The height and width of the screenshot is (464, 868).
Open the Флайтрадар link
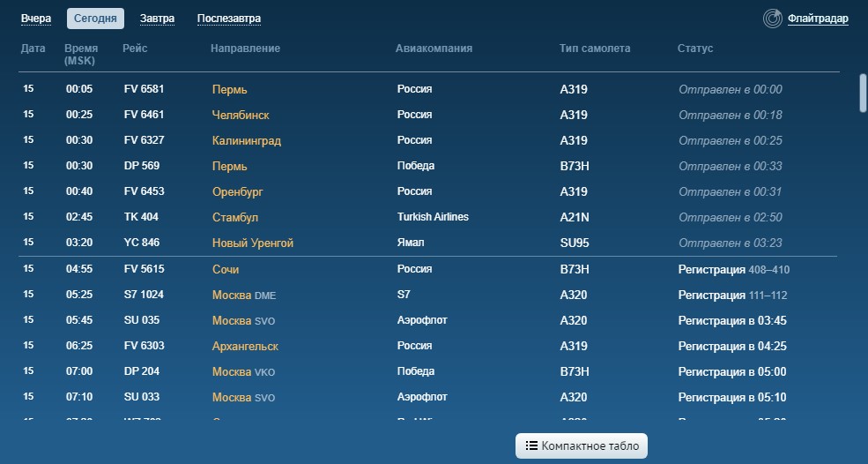pyautogui.click(x=818, y=19)
